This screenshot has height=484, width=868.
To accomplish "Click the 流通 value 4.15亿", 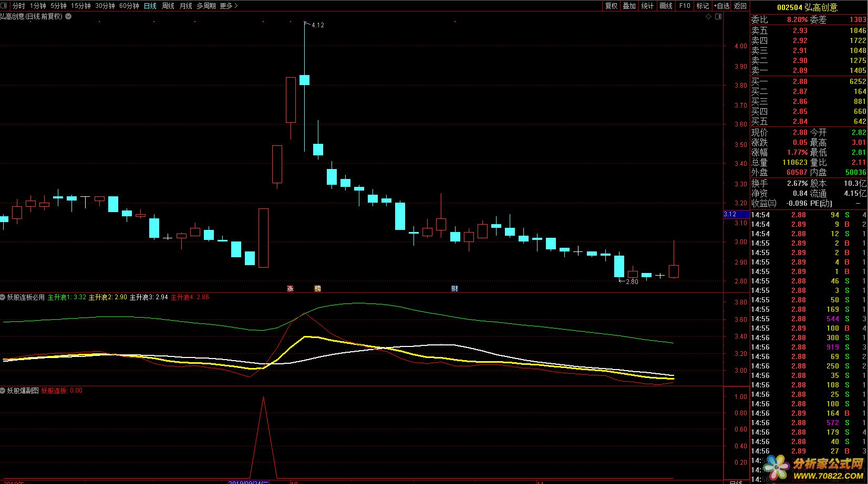I will click(x=855, y=193).
